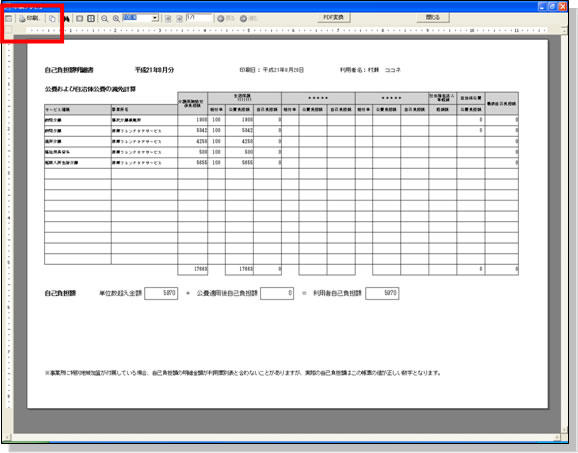The width and height of the screenshot is (578, 453).
Task: Click the PDF変換 button
Action: click(x=334, y=18)
